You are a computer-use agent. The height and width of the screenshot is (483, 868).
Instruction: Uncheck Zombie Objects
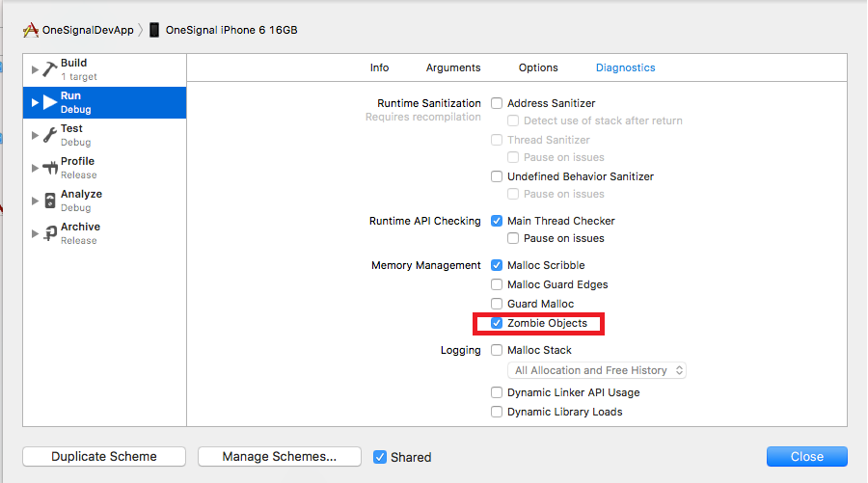[497, 323]
